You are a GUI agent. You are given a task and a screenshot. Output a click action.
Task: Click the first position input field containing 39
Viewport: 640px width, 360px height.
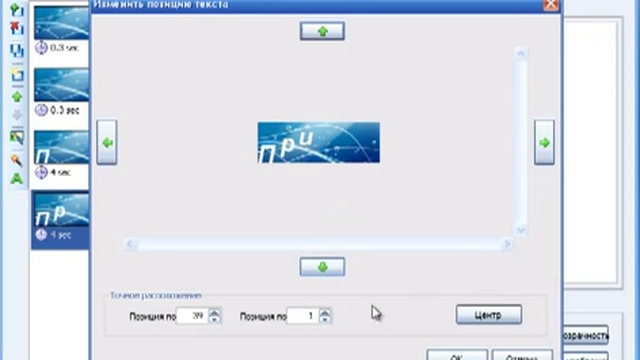(x=193, y=316)
